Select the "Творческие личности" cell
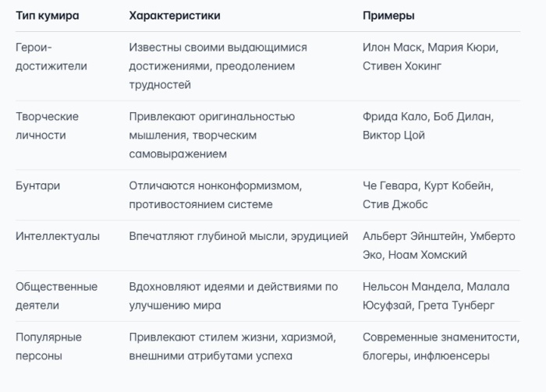This screenshot has width=546, height=392. coord(48,126)
